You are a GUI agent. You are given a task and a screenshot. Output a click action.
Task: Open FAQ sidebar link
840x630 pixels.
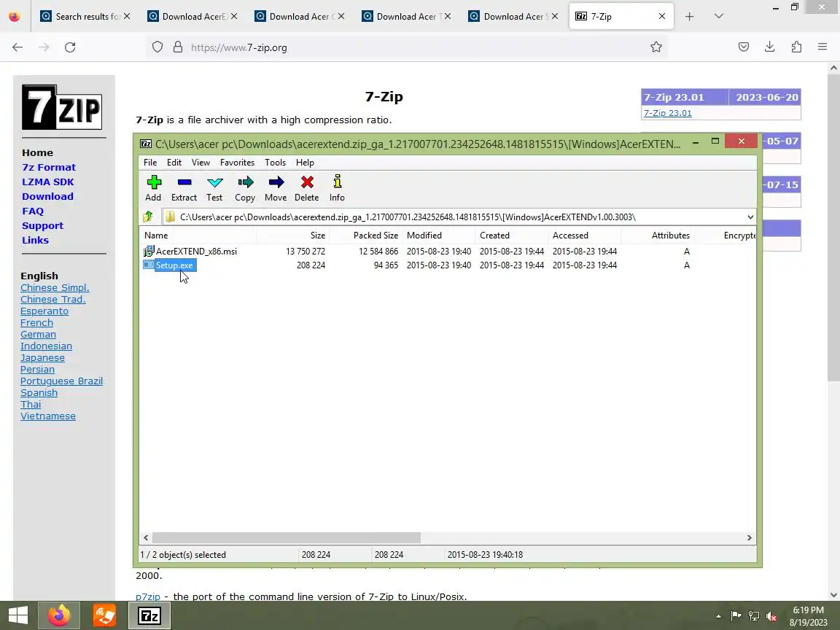pyautogui.click(x=33, y=211)
